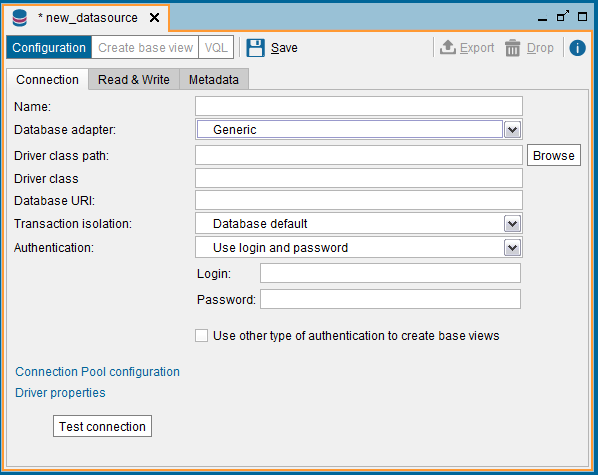Viewport: 598px width, 475px height.
Task: Open the Metadata tab
Action: 214,80
